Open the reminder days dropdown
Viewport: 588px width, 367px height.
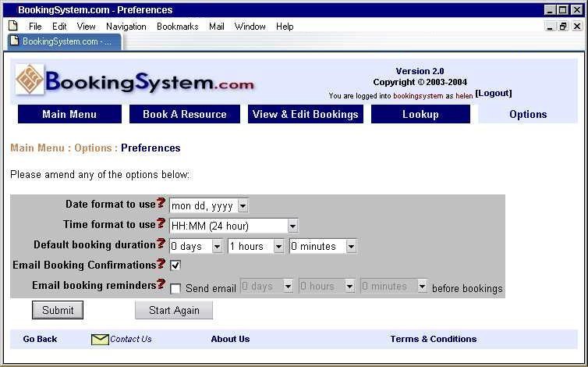tap(267, 287)
